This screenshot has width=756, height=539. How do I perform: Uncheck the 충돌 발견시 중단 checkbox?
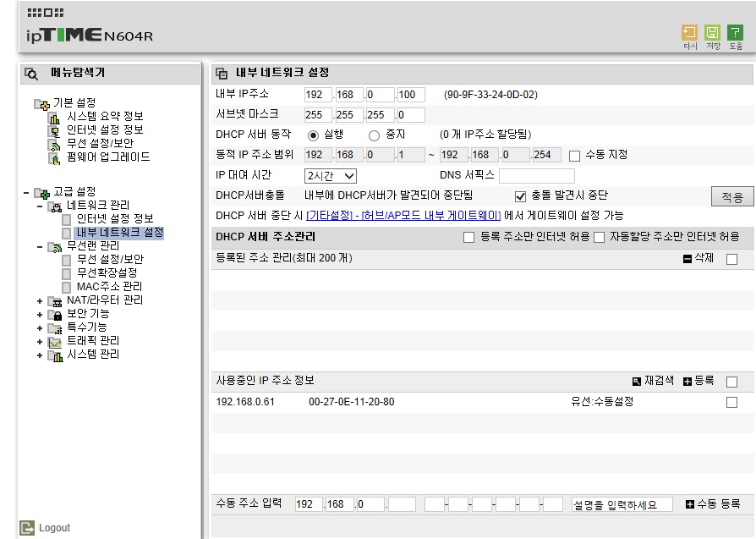coord(520,196)
